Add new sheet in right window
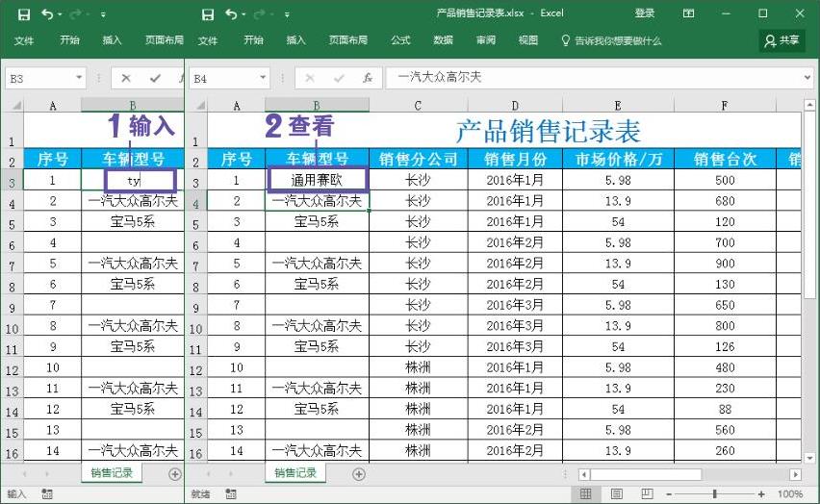820x504 pixels. coord(359,474)
